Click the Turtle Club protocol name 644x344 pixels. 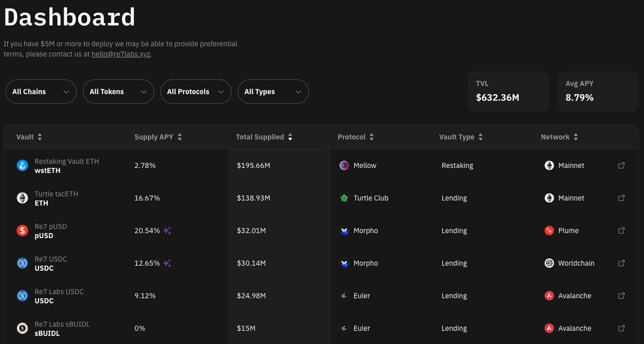click(x=371, y=198)
